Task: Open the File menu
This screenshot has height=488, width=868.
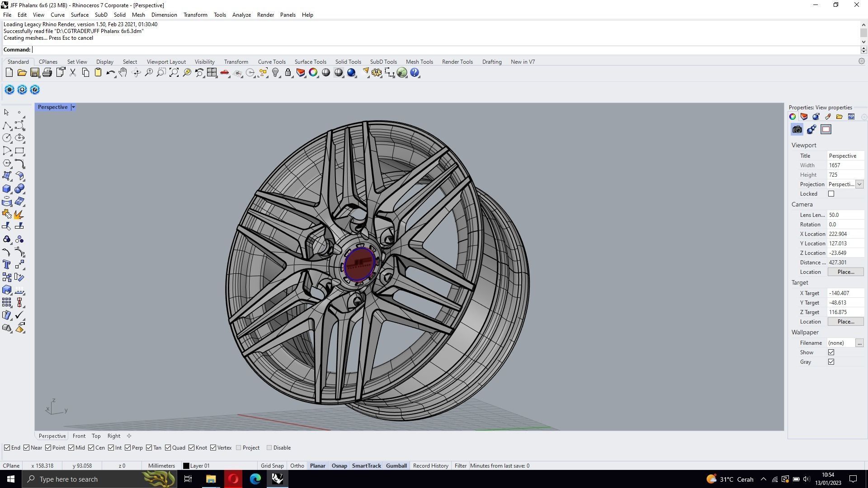Action: click(x=7, y=15)
